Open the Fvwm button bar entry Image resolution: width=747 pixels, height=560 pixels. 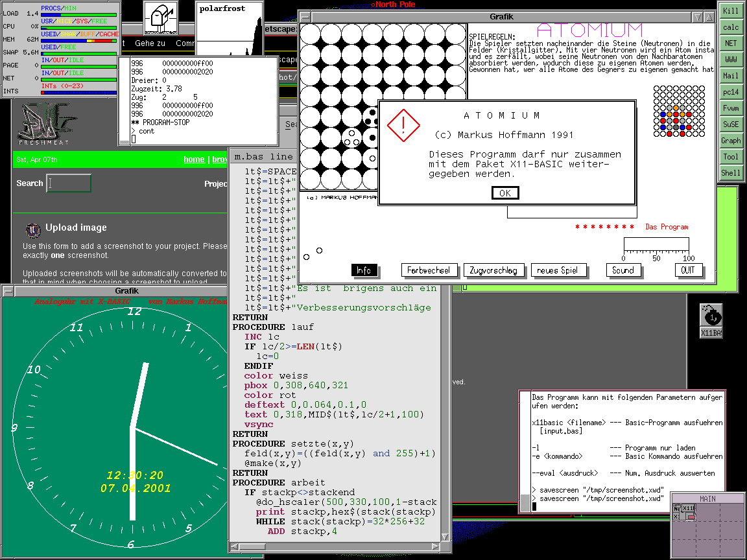731,108
